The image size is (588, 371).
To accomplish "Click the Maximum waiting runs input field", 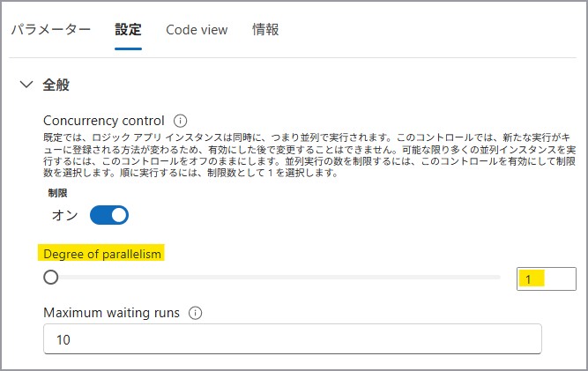I will click(x=292, y=339).
